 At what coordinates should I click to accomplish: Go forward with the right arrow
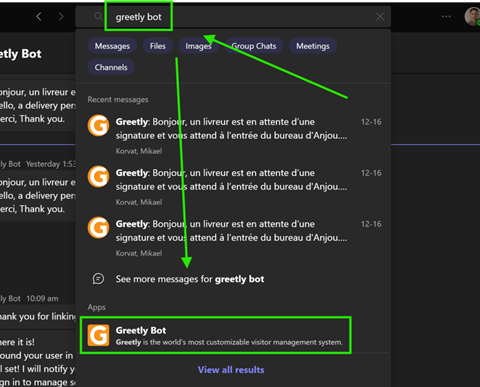tap(61, 16)
